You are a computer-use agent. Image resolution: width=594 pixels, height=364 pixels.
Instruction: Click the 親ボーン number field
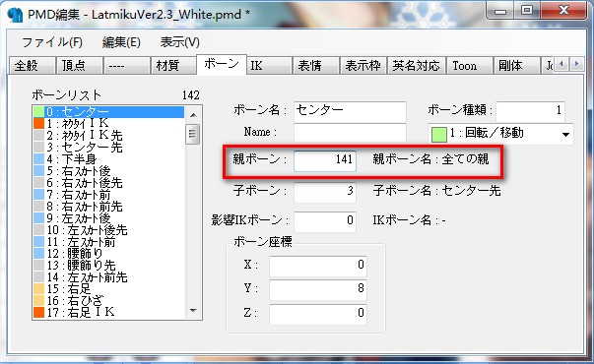[325, 159]
